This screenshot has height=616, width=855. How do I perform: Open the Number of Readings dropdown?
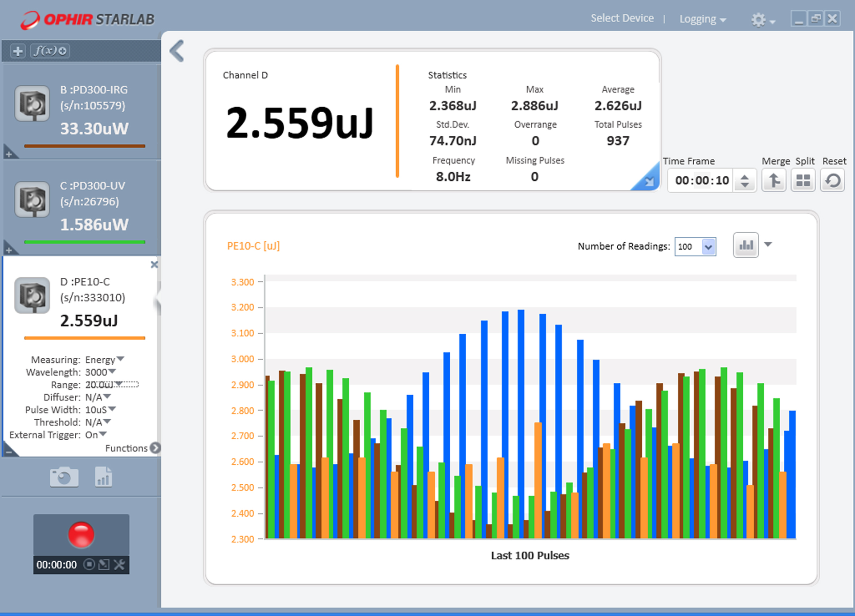pyautogui.click(x=708, y=247)
